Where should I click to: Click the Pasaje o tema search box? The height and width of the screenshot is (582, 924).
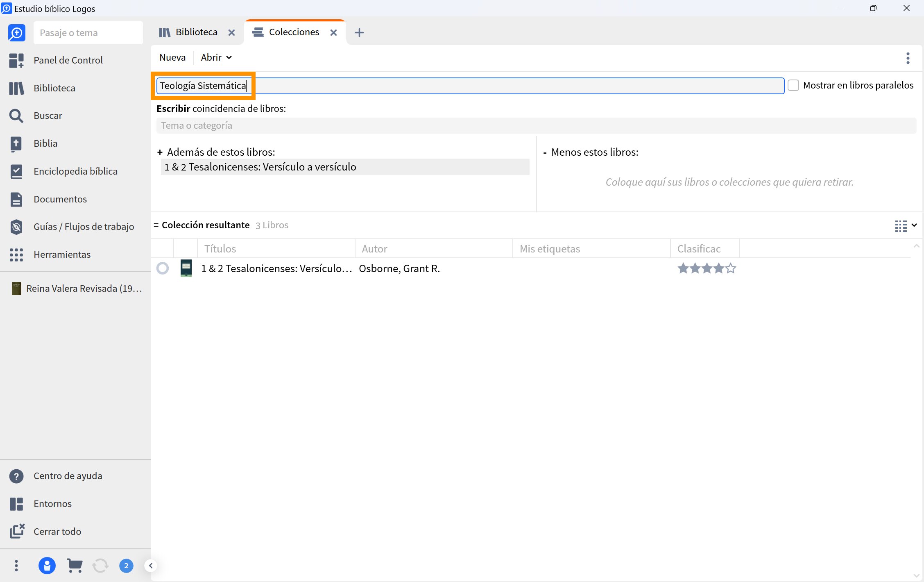[x=88, y=33]
